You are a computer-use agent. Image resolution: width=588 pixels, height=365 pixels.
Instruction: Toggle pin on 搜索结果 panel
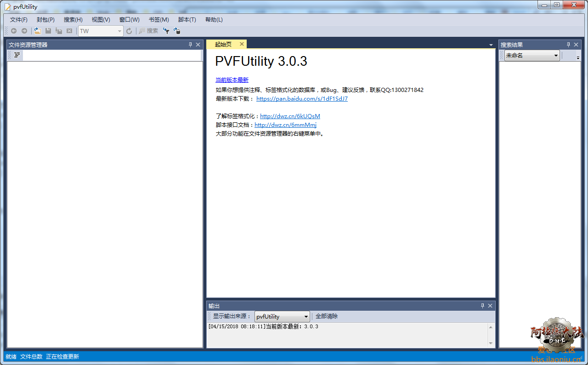pyautogui.click(x=568, y=45)
